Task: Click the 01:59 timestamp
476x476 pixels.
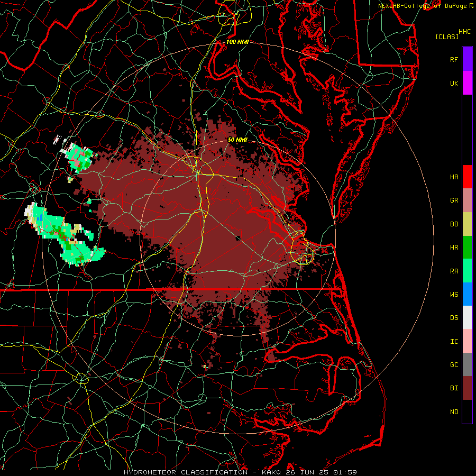Action: 345,472
